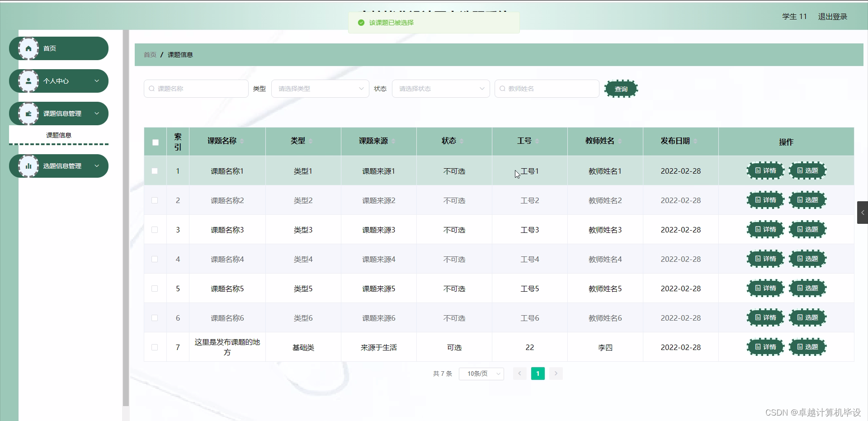Go to next page arrow

tap(556, 374)
